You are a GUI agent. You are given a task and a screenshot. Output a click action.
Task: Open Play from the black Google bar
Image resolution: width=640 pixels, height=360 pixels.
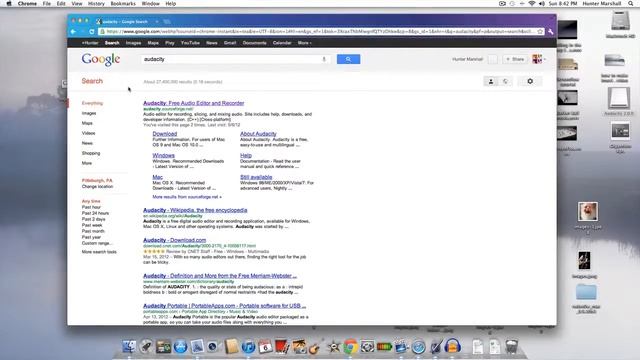(170, 43)
